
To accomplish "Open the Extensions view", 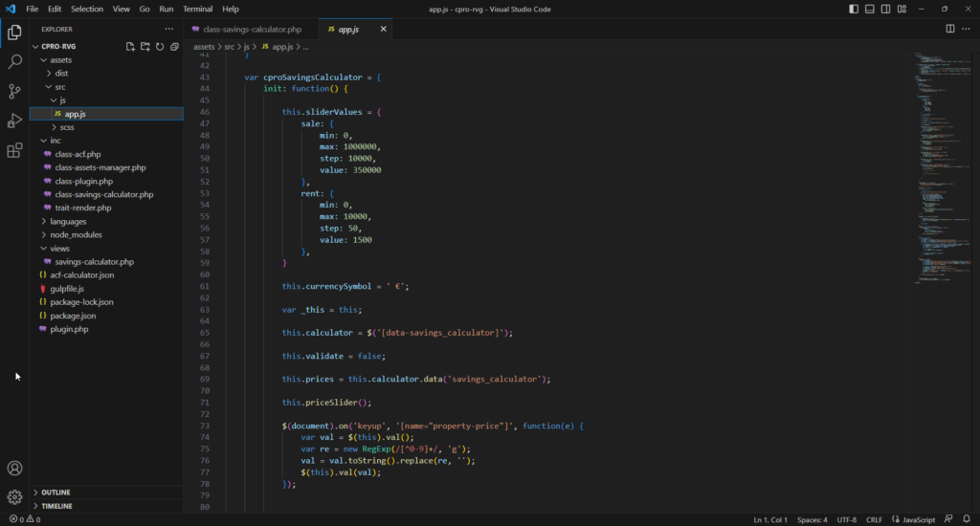I will pos(14,150).
